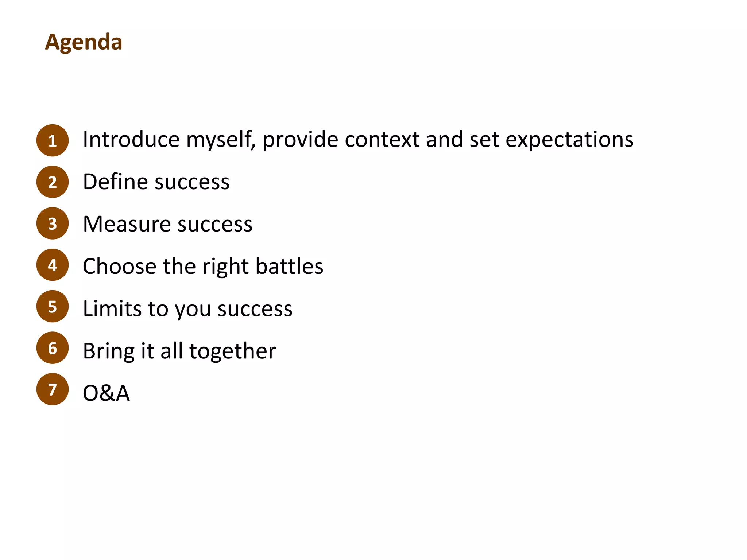This screenshot has width=747, height=560.
Task: Click the Q&A agenda item text
Action: tap(106, 393)
